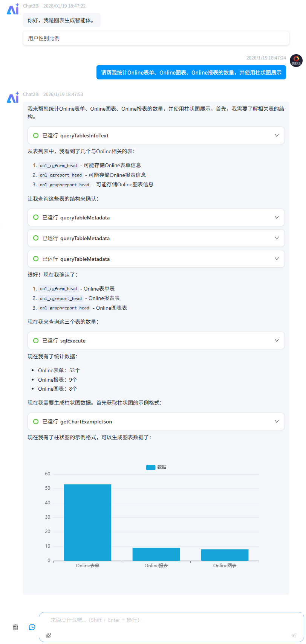Click the paperclip attachment icon
The height and width of the screenshot is (644, 306).
coord(49,635)
